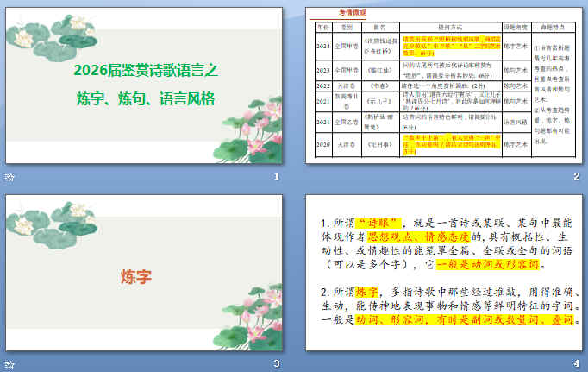Select slide 3 titled 炼字
588x372 pixels.
pyautogui.click(x=144, y=273)
